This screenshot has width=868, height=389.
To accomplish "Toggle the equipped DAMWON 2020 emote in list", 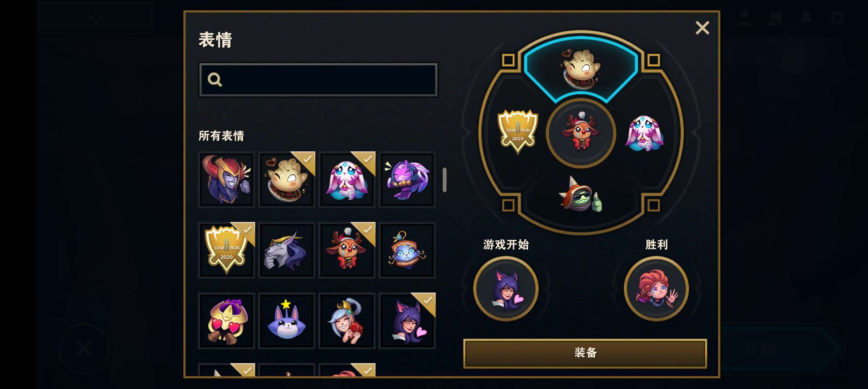I will click(226, 250).
